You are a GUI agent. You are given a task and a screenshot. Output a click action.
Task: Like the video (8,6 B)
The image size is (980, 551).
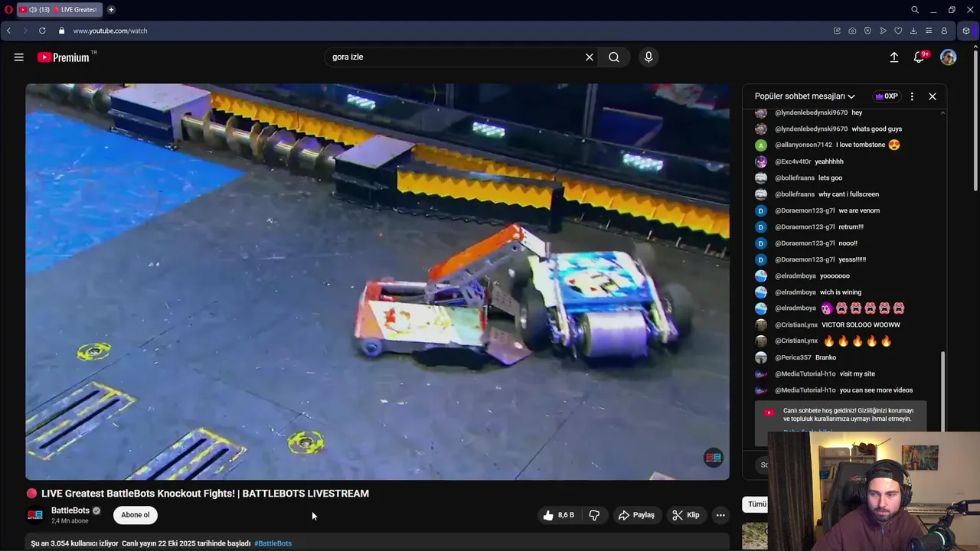pos(559,515)
